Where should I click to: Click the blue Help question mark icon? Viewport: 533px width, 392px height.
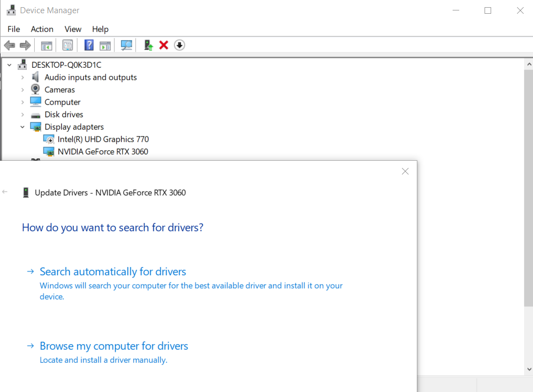89,45
